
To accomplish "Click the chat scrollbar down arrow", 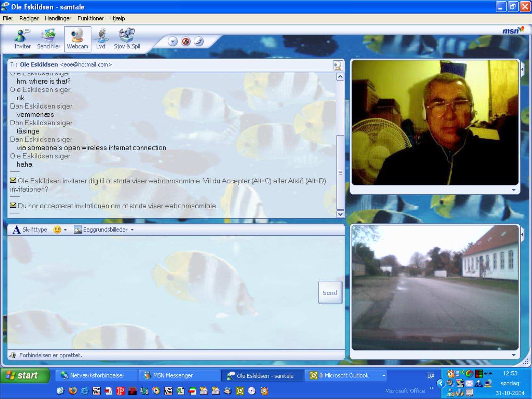I will pyautogui.click(x=340, y=214).
